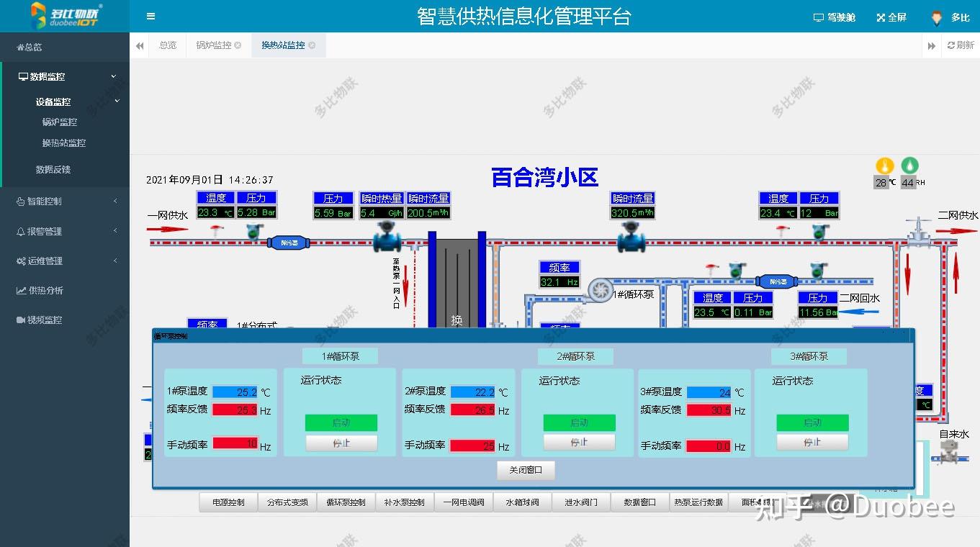The height and width of the screenshot is (547, 980).
Task: Open the 多比 user avatar menu
Action: coord(950,17)
